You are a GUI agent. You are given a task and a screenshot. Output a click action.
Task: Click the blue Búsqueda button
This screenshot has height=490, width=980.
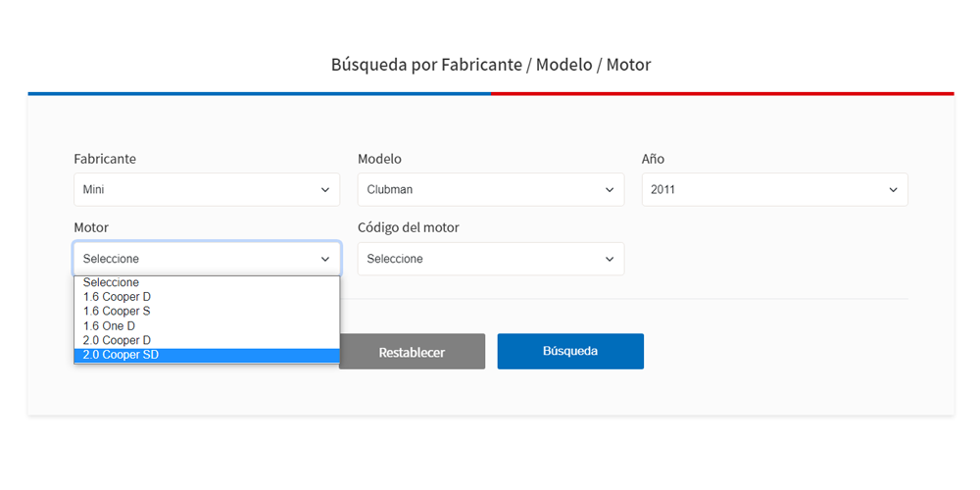pyautogui.click(x=570, y=351)
